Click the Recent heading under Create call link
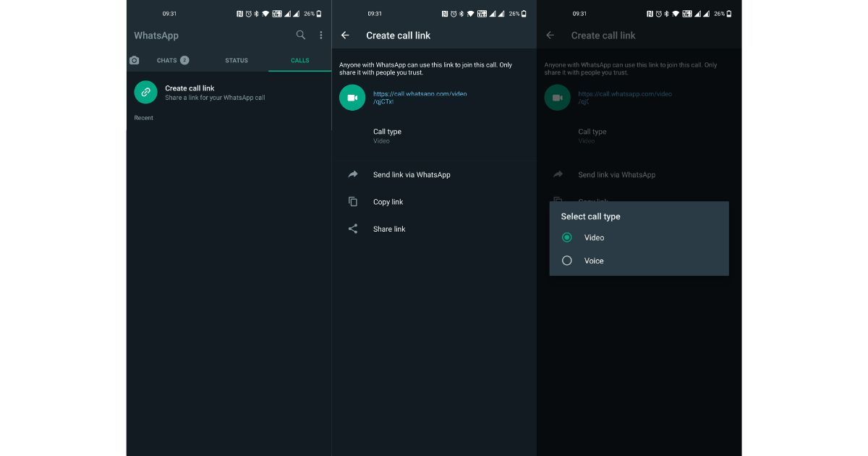 144,118
